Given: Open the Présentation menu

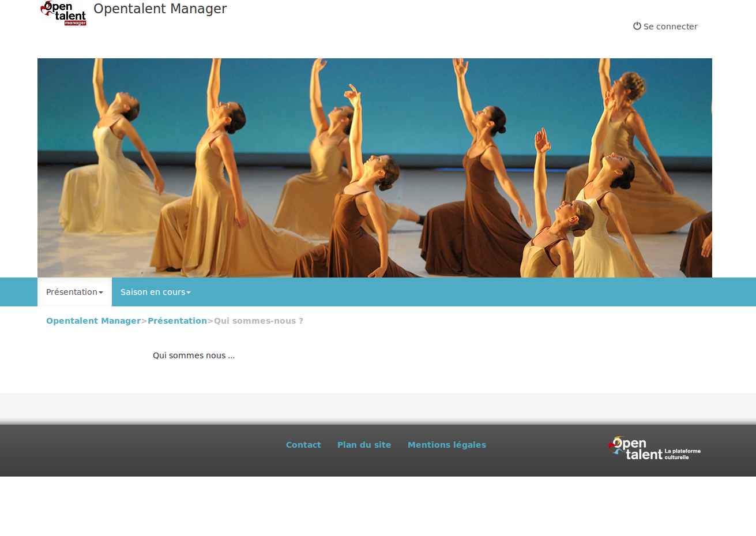Looking at the screenshot, I should click(x=72, y=292).
